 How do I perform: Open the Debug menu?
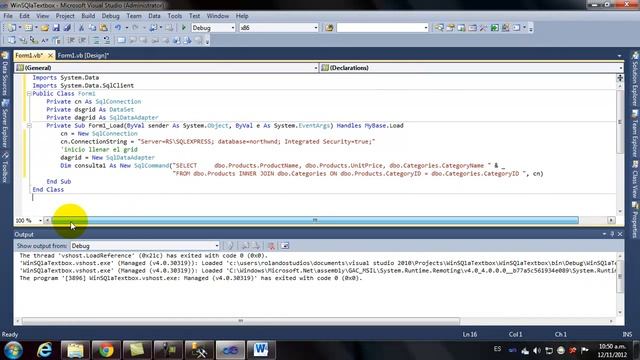point(111,16)
